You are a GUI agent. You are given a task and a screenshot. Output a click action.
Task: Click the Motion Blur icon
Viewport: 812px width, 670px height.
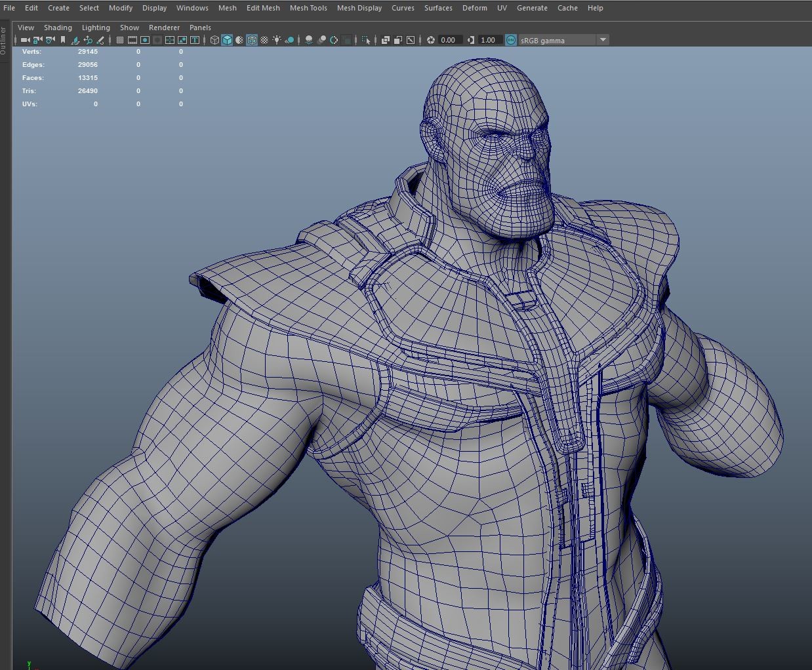coord(321,40)
